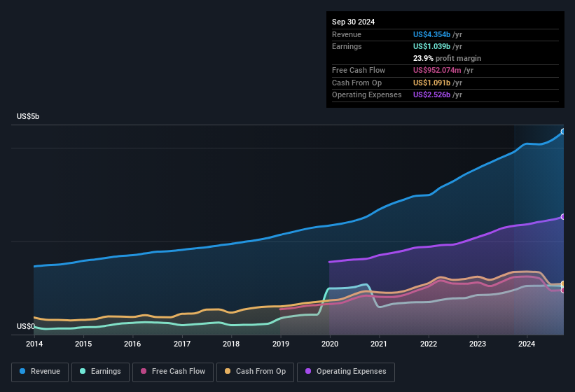This screenshot has width=575, height=392.
Task: Click the Cash From Op endpoint marker
Action: pyautogui.click(x=563, y=283)
